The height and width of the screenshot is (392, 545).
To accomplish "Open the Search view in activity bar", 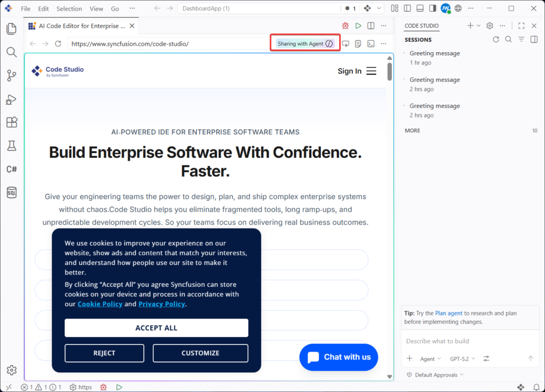I will tap(12, 52).
